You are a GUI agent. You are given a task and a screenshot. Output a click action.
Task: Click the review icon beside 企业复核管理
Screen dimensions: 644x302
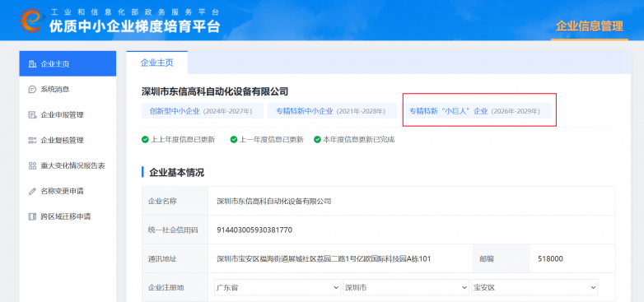[32, 141]
